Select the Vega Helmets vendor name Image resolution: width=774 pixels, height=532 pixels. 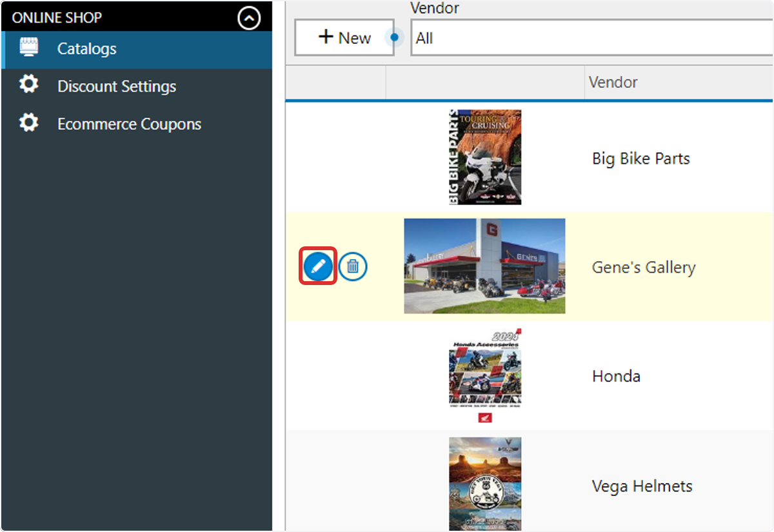(x=642, y=486)
